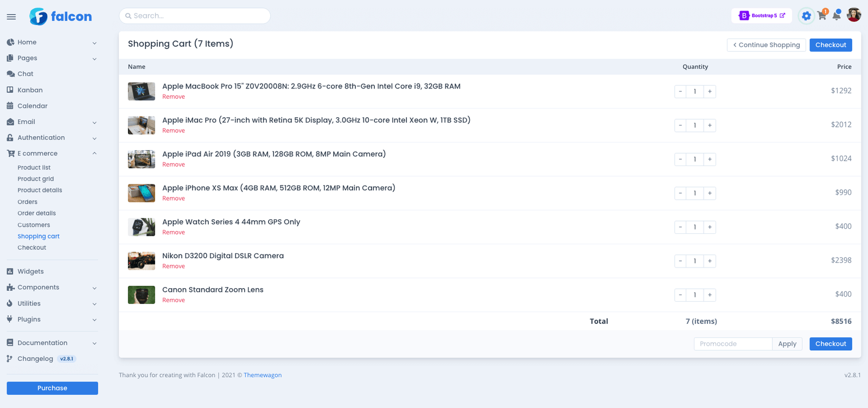Decrease iMac Pro quantity with minus
Screen dimensions: 868x408
tap(680, 125)
